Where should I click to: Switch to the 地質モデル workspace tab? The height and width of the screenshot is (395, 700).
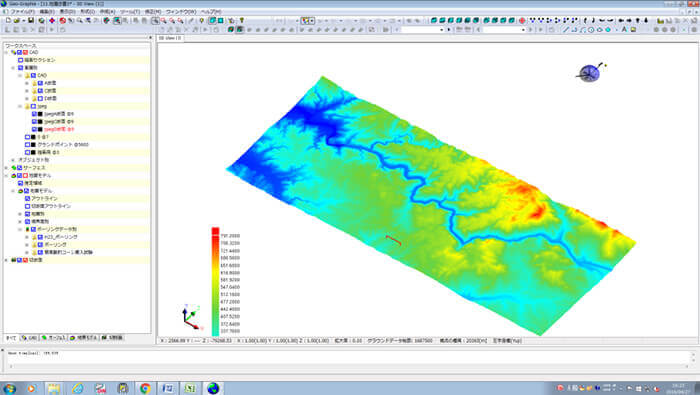tap(84, 338)
